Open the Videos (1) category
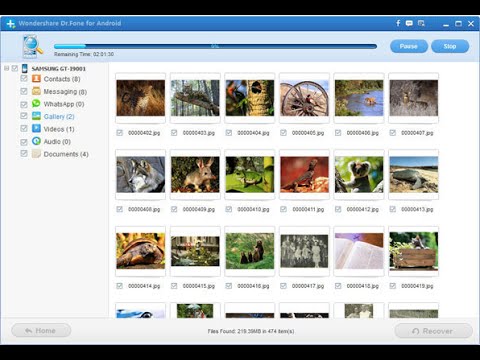Image resolution: width=480 pixels, height=360 pixels. [x=59, y=129]
